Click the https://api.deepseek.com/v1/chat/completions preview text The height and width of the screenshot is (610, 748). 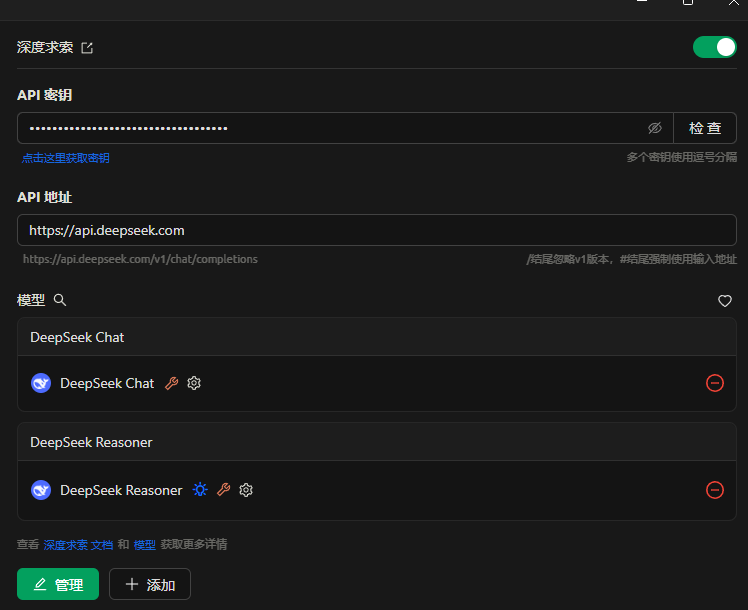pyautogui.click(x=140, y=259)
